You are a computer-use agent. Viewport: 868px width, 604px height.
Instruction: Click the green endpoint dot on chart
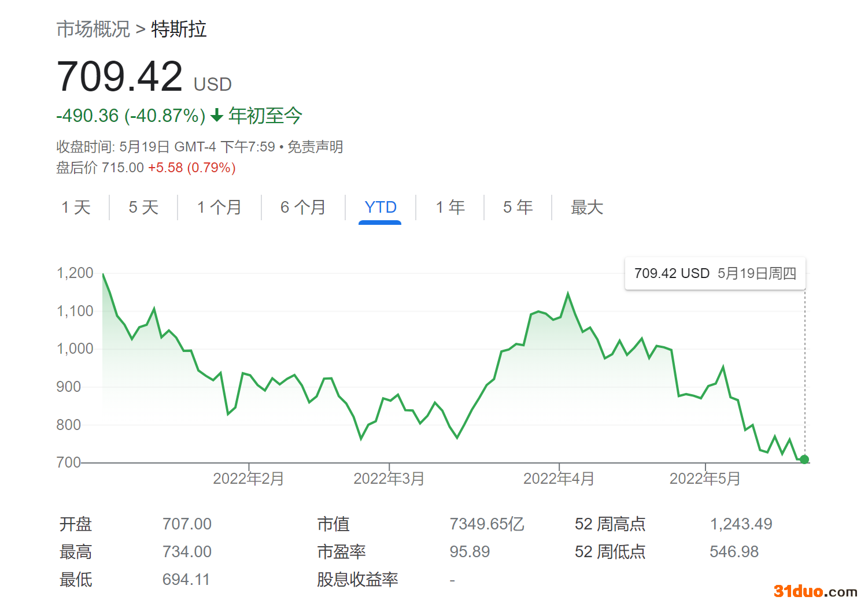pyautogui.click(x=804, y=460)
